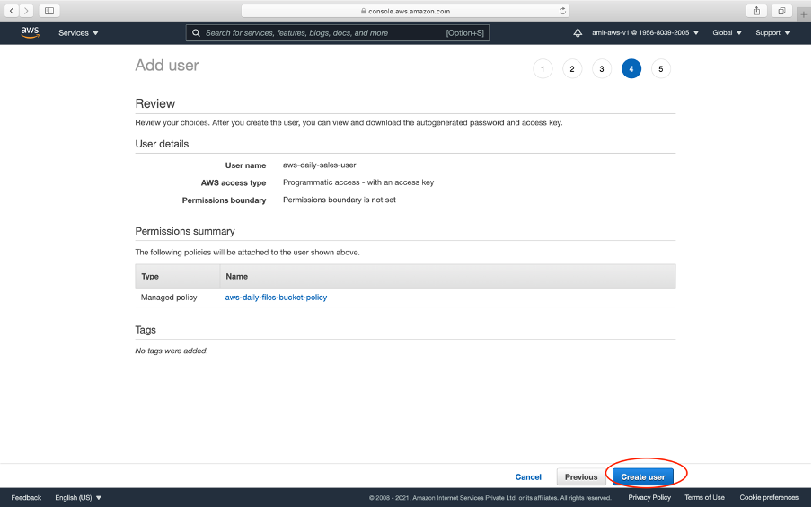The height and width of the screenshot is (507, 812).
Task: Open Cookie preferences
Action: [x=769, y=498]
